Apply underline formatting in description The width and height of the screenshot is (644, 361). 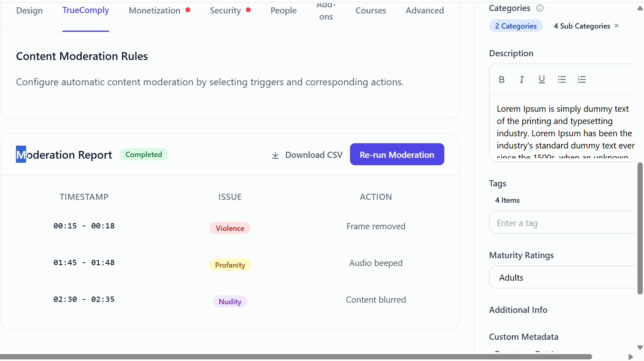click(x=542, y=80)
